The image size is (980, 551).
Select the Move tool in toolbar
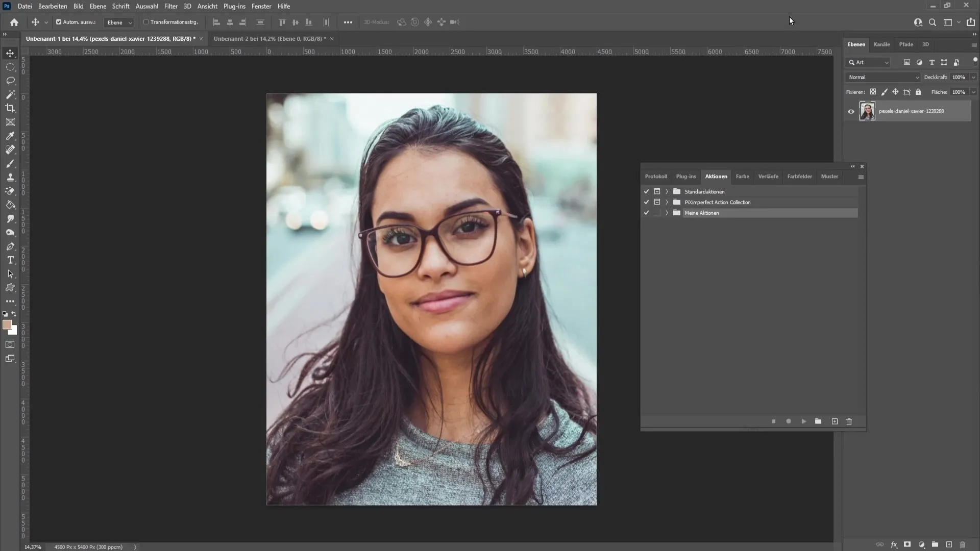pos(10,53)
